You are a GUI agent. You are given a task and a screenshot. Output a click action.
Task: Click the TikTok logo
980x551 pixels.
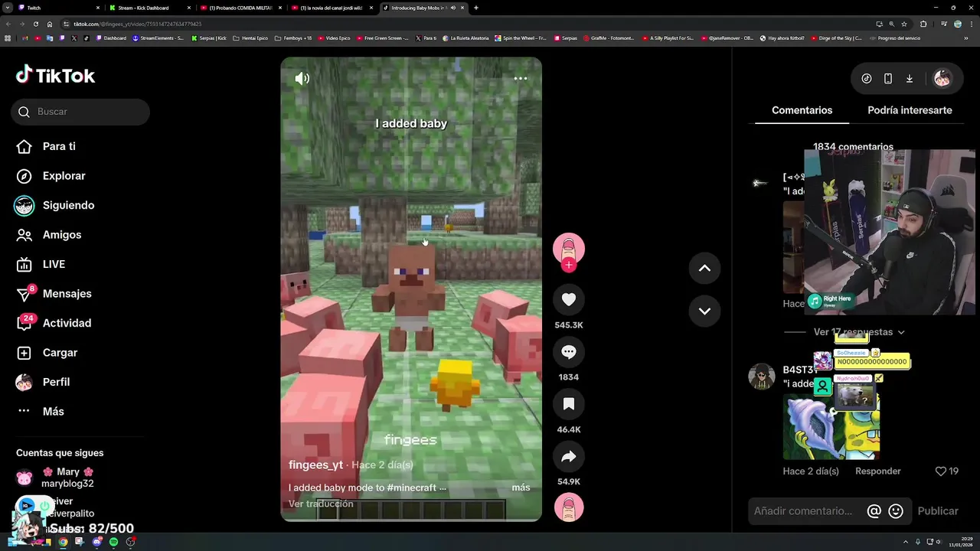tap(55, 75)
